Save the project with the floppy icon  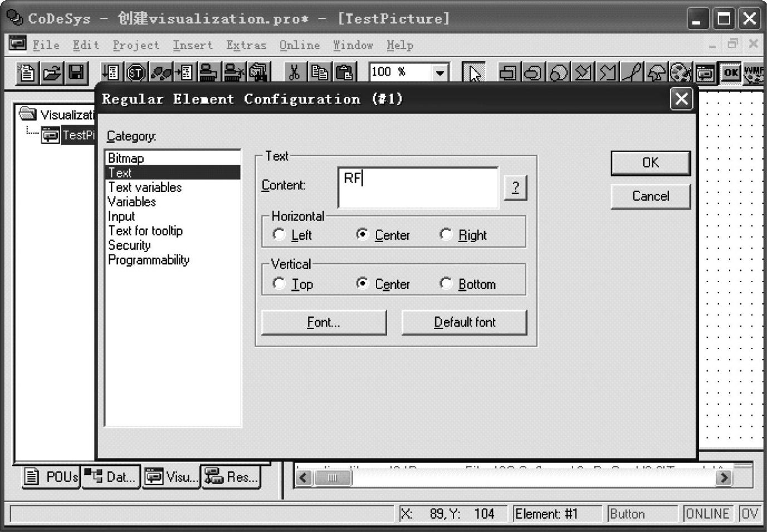(76, 73)
